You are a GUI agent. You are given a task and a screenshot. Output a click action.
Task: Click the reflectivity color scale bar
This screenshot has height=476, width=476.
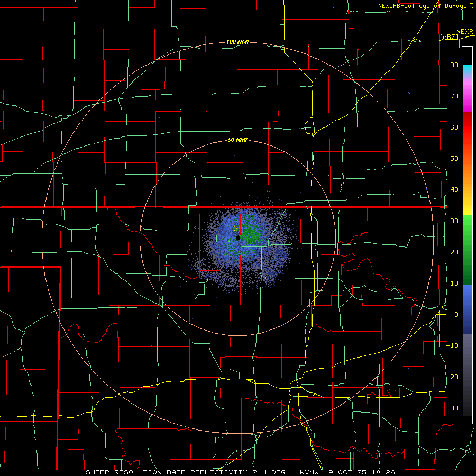pos(467,235)
